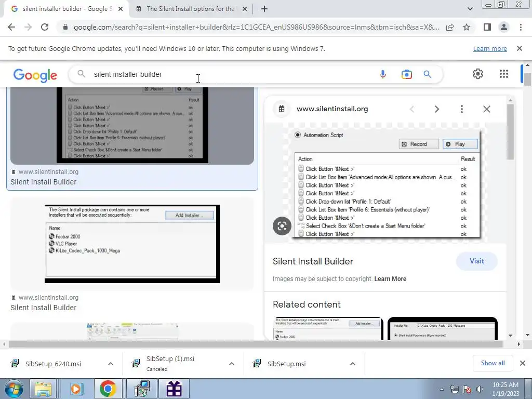Show previous image in preview panel
This screenshot has width=532, height=399.
(412, 109)
